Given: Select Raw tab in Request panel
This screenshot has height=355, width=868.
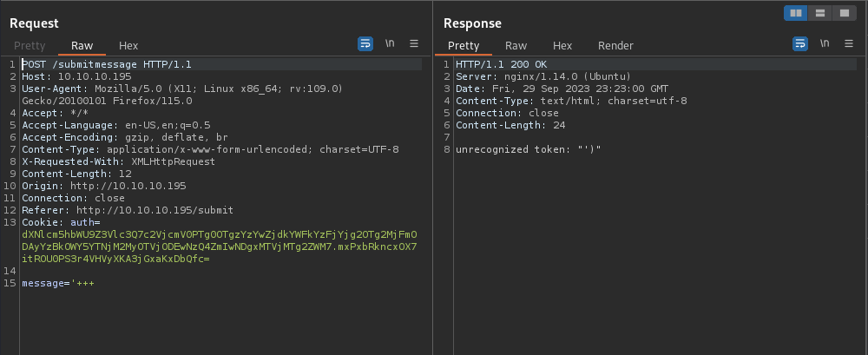Looking at the screenshot, I should pyautogui.click(x=82, y=46).
